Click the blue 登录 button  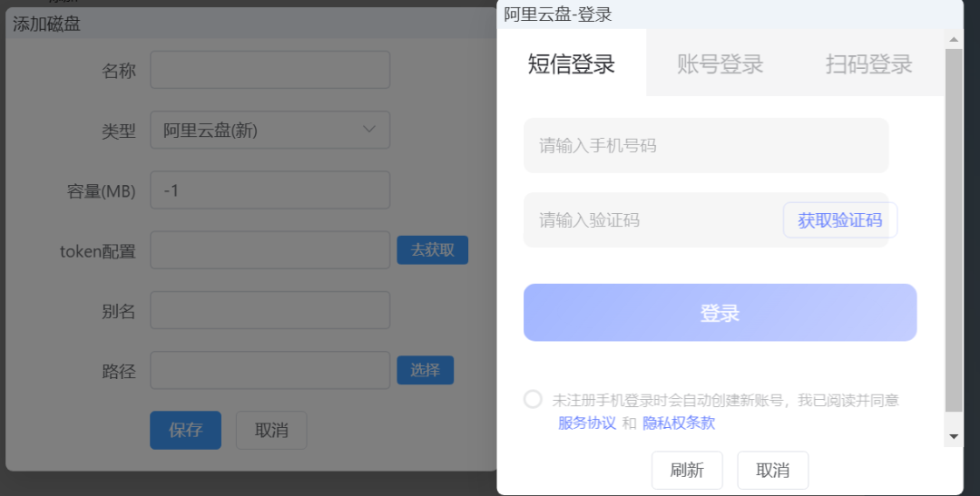pos(720,313)
